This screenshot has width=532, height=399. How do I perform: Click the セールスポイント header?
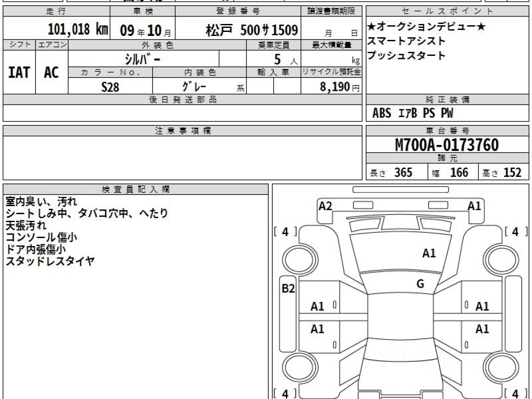click(447, 12)
